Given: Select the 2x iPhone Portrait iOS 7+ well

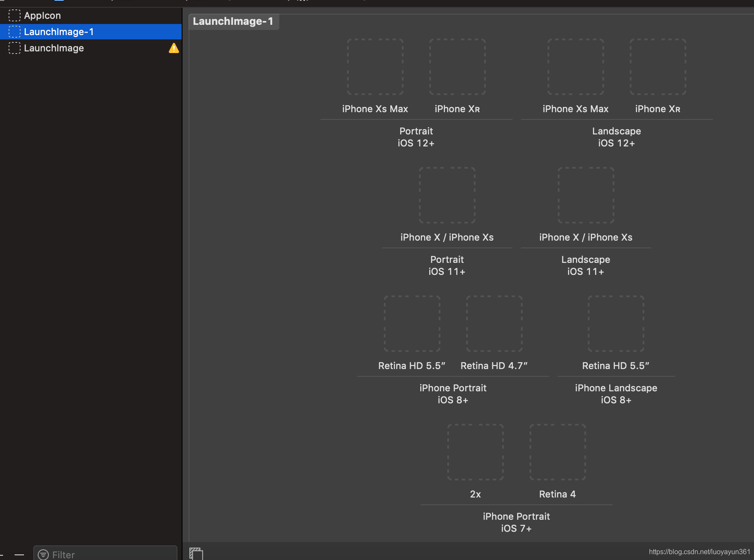Looking at the screenshot, I should [476, 452].
